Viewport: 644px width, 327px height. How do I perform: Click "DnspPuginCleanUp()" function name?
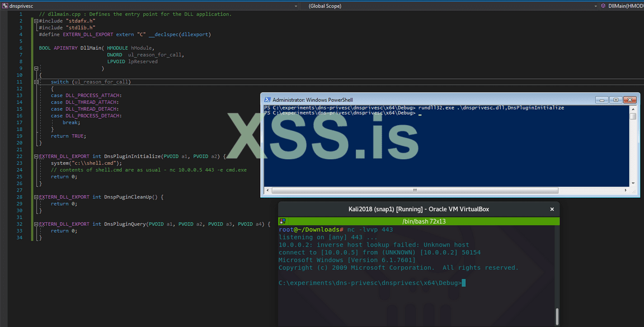(x=130, y=197)
